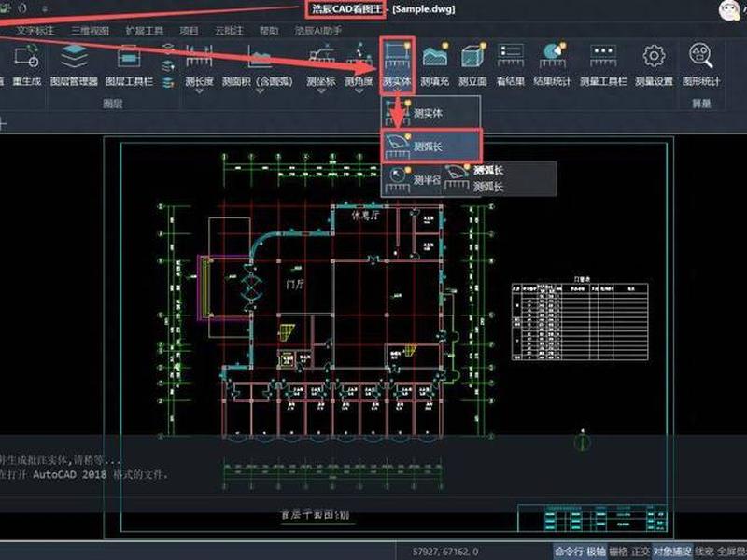Open 测量设置 measurement settings gear
This screenshot has height=560, width=747.
coord(655,63)
